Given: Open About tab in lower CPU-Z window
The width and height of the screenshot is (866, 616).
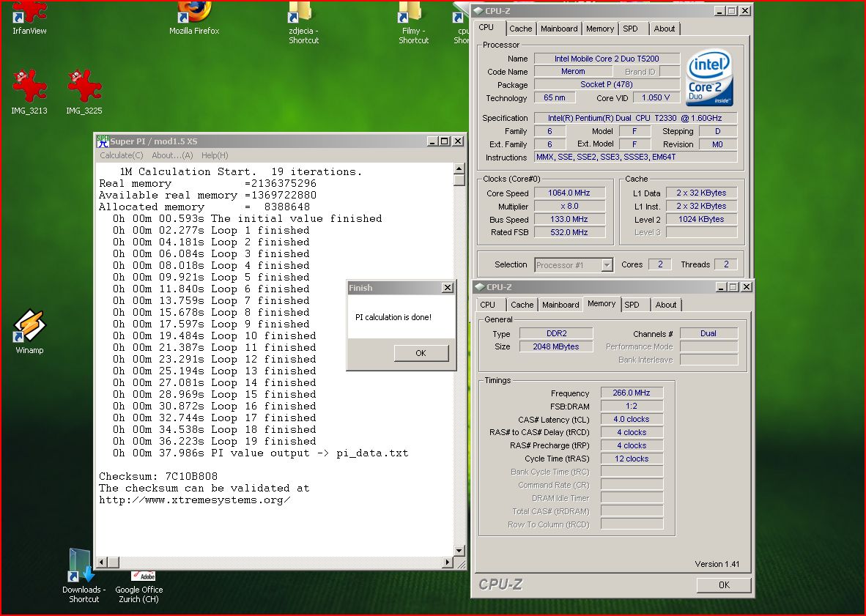Looking at the screenshot, I should (x=666, y=305).
